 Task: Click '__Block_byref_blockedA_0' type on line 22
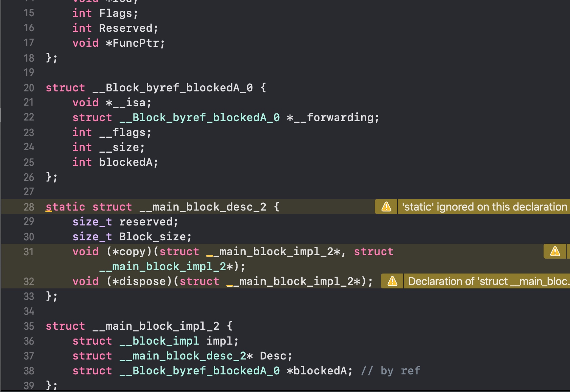click(200, 117)
